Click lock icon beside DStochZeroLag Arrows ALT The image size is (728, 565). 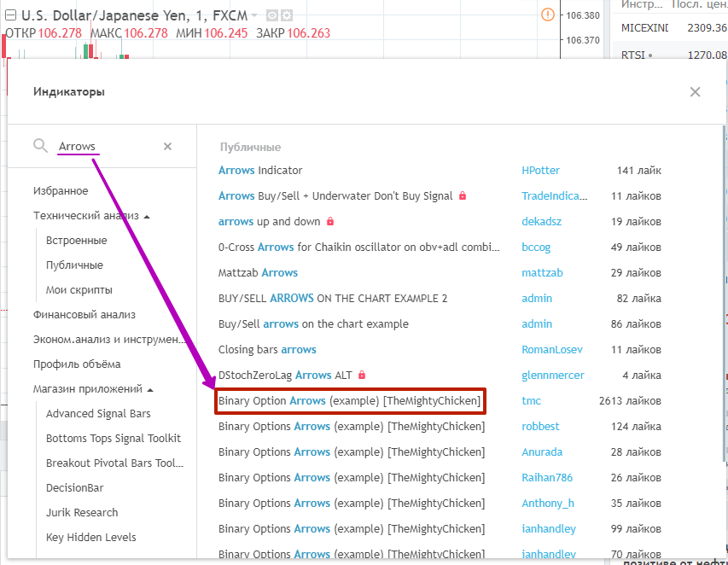[362, 376]
